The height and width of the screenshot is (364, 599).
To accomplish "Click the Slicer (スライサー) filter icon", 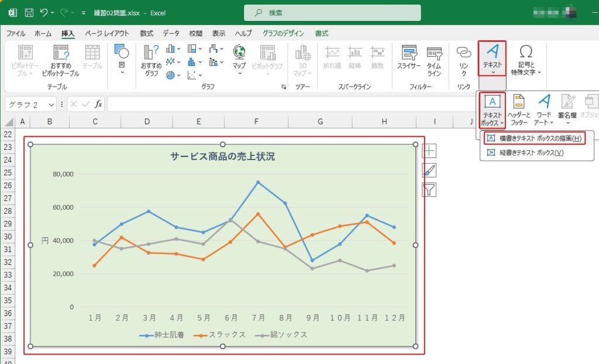I will click(x=409, y=58).
